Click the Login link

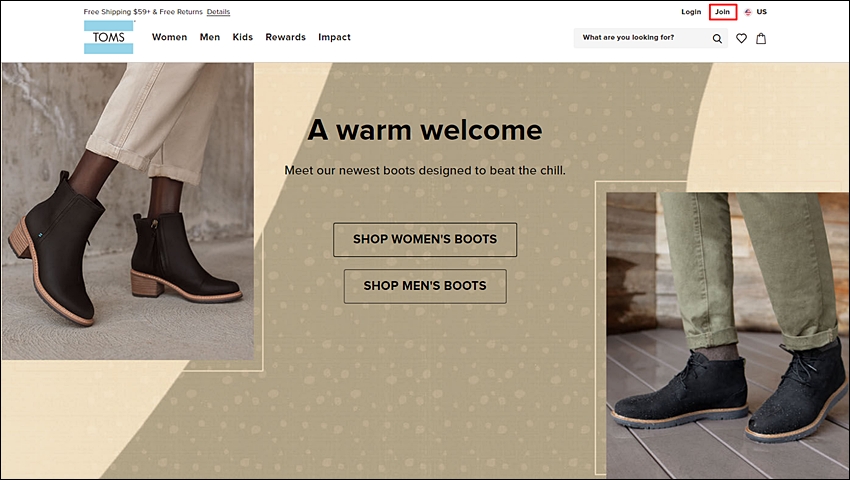691,12
